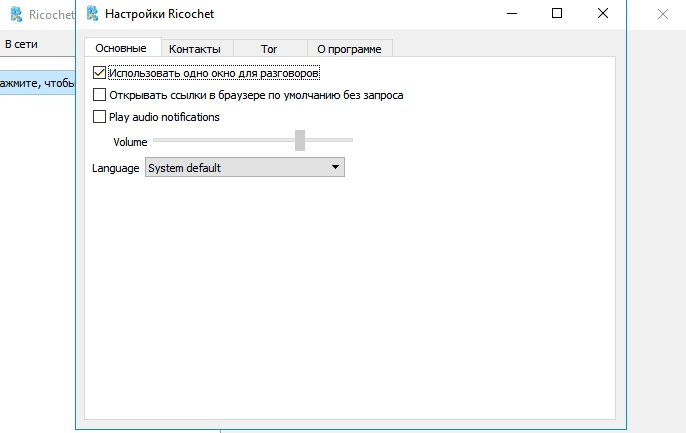Screen dimensions: 686x433
Task: Click the Ricochet icon in settings title bar
Action: tap(92, 14)
